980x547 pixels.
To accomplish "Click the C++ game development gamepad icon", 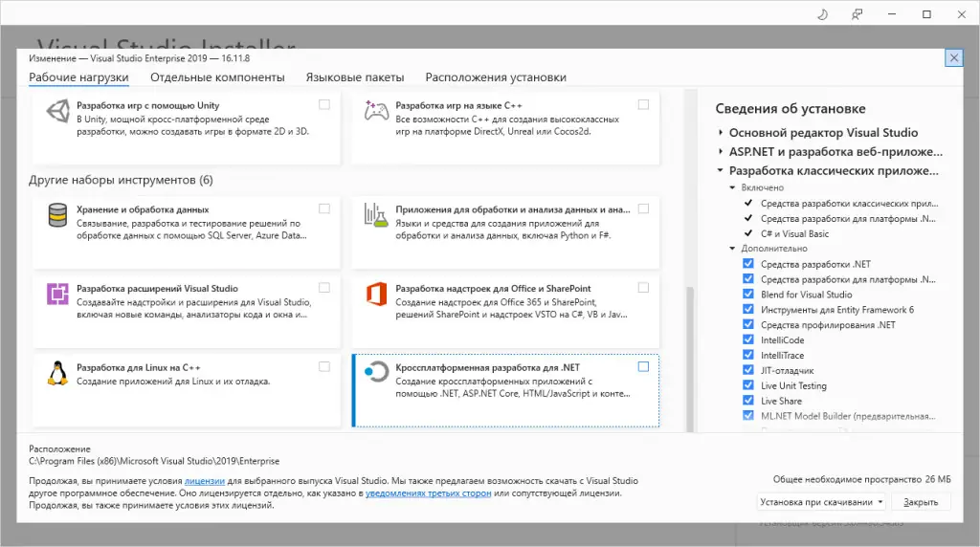I will pyautogui.click(x=376, y=111).
